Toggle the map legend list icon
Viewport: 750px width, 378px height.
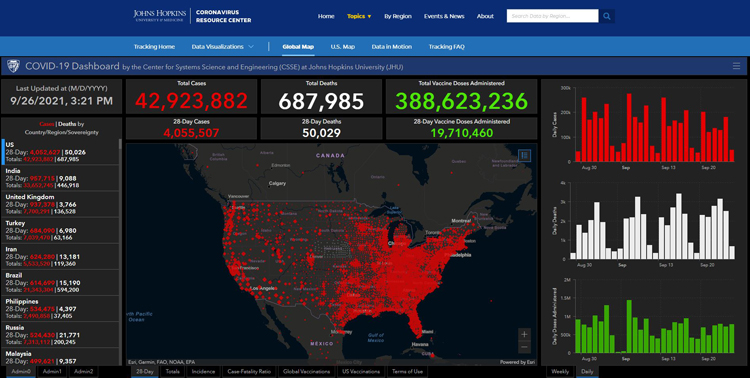pyautogui.click(x=524, y=155)
